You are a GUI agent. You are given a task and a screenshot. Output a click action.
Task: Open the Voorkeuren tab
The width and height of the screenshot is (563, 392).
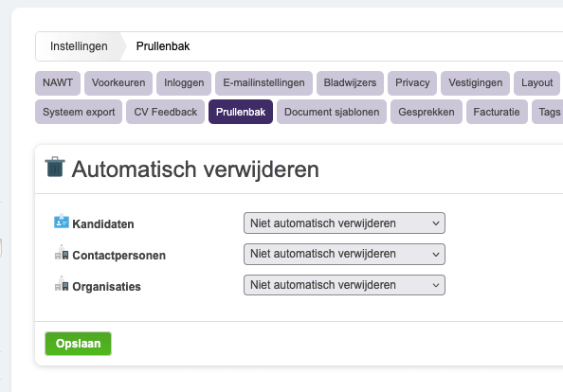[118, 82]
